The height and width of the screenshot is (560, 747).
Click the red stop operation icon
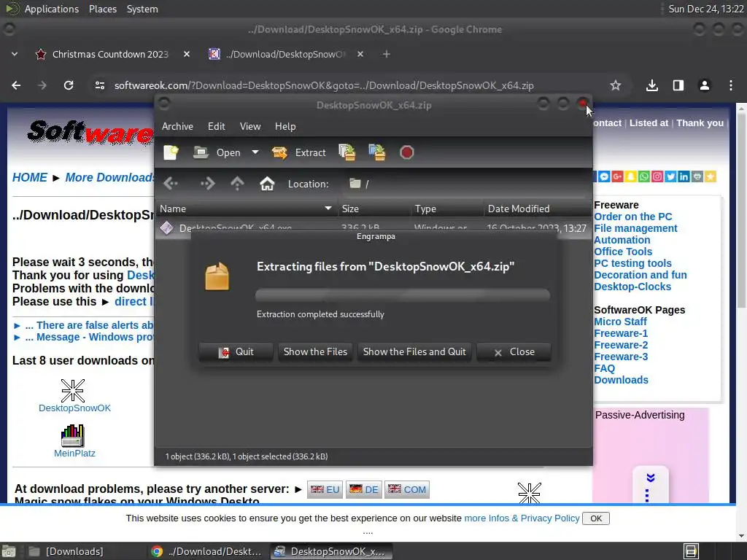(x=406, y=152)
